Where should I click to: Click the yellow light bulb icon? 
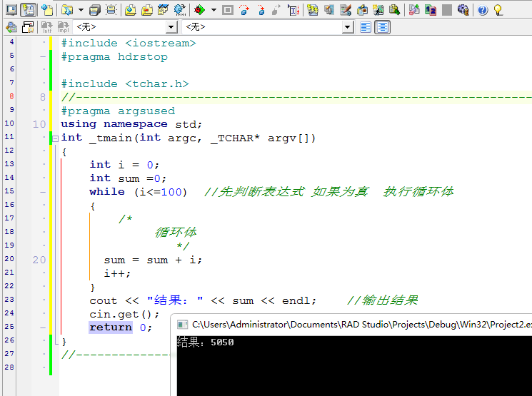tap(498, 10)
